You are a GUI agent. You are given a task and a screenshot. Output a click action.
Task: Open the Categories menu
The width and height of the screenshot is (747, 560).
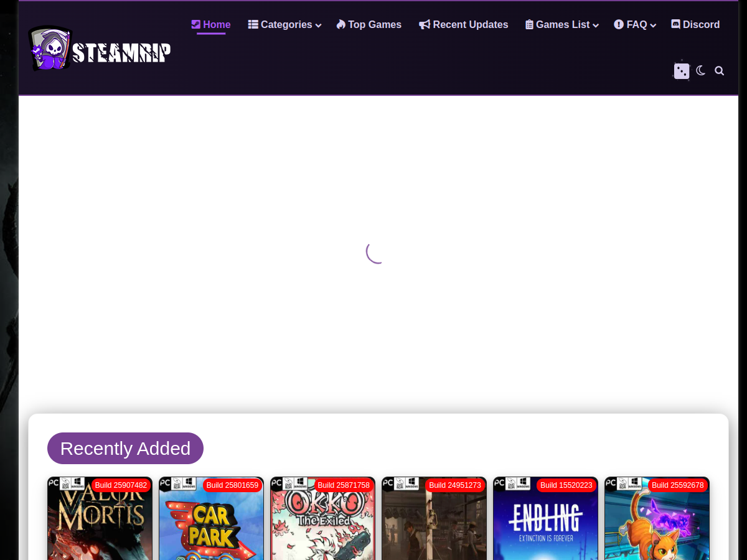284,25
